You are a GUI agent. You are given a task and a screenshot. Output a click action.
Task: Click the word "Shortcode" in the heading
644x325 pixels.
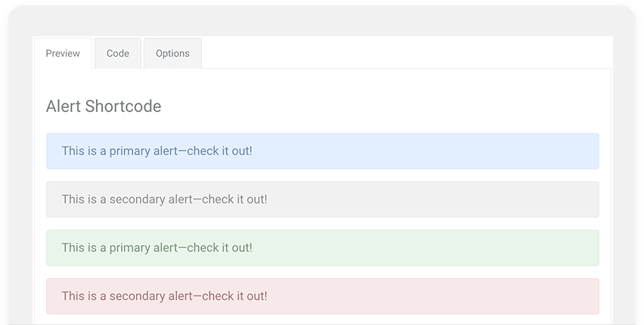[123, 107]
